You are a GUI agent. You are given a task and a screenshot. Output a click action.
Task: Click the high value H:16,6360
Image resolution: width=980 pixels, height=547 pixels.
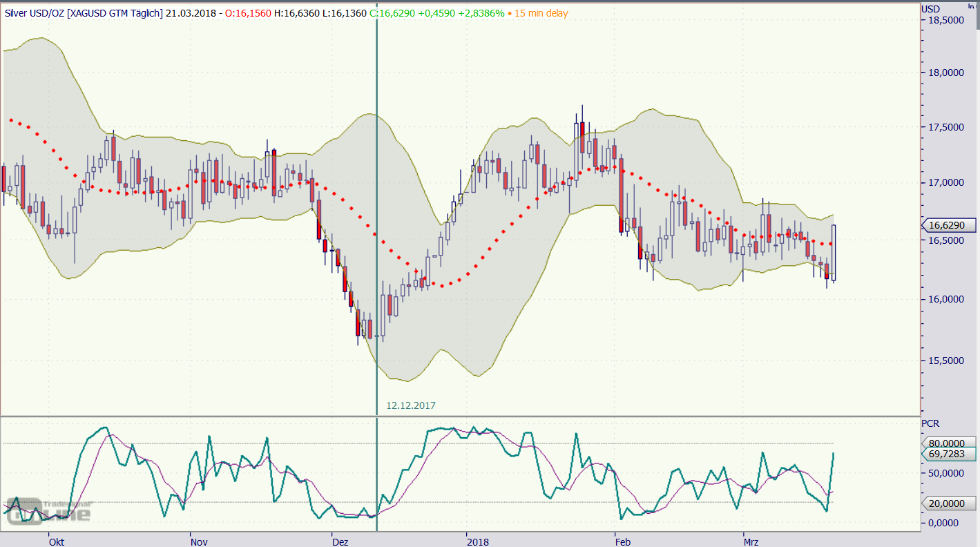[296, 13]
